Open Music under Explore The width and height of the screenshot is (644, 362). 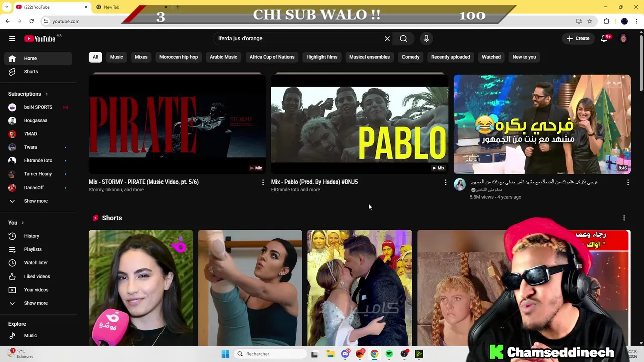38,336
